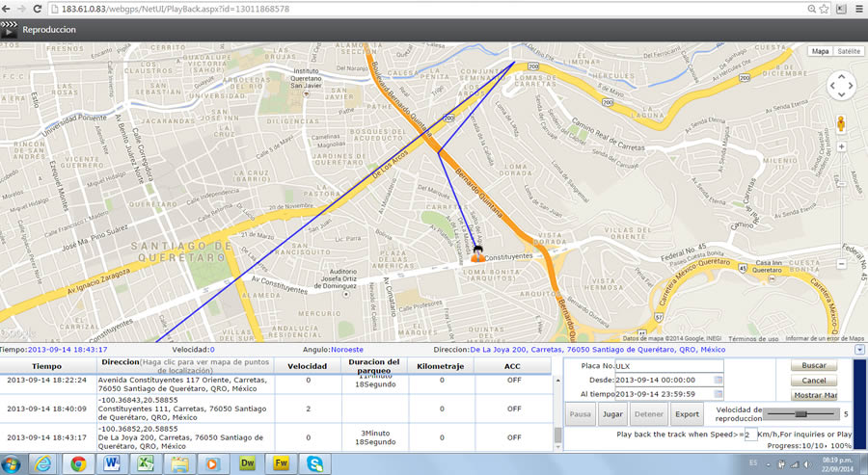Open Google Chrome from taskbar

tap(78, 464)
